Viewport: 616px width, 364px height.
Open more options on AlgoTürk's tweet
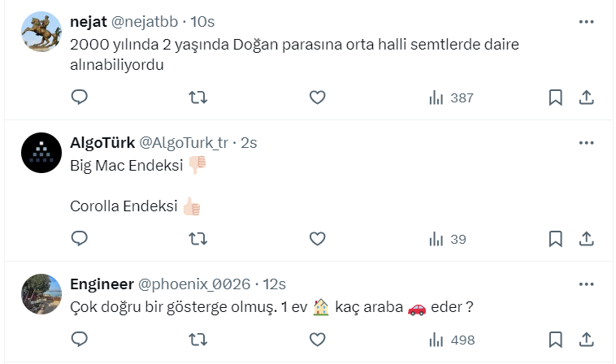586,143
